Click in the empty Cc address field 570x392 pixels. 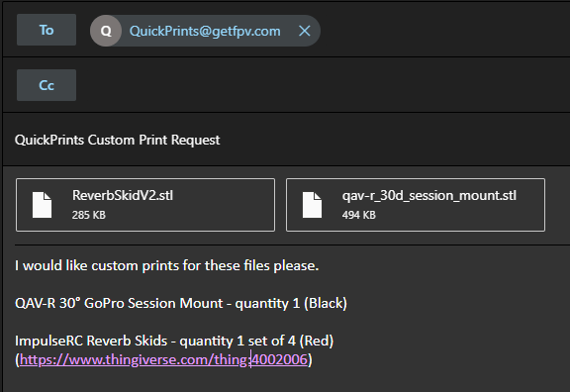tap(324, 85)
